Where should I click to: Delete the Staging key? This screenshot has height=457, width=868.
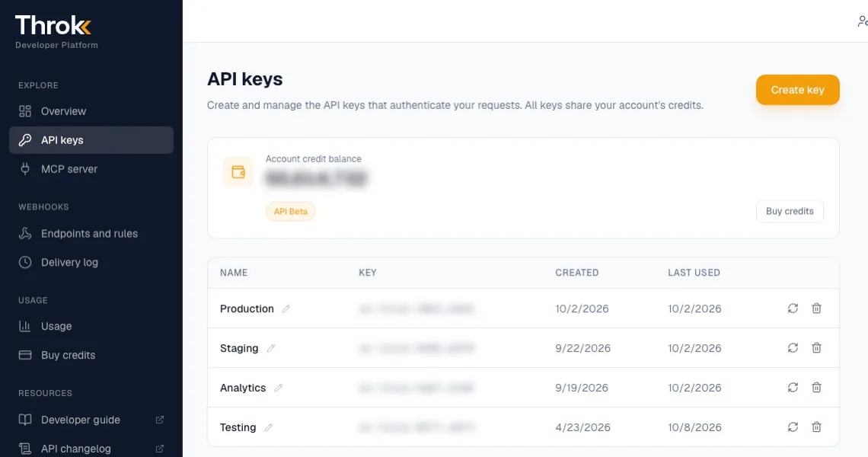[x=816, y=348]
